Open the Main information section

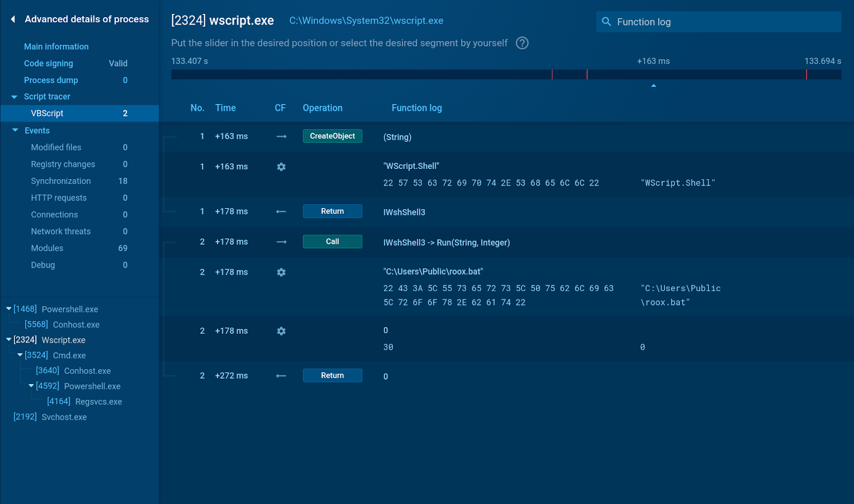coord(56,47)
